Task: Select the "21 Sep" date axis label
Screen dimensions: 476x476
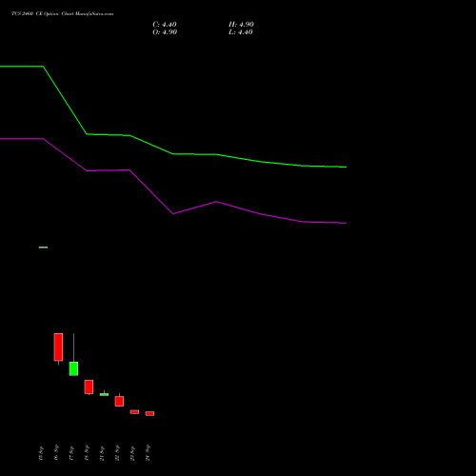Action: coord(102,453)
